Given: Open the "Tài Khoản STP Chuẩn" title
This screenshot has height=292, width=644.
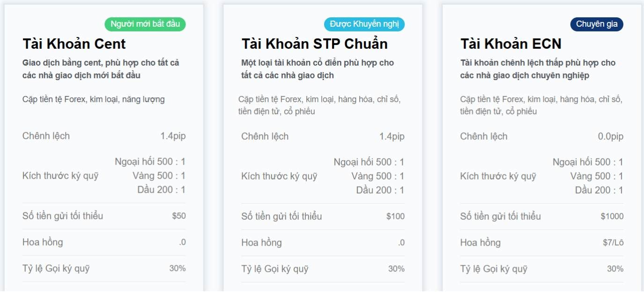Looking at the screenshot, I should coord(314,44).
